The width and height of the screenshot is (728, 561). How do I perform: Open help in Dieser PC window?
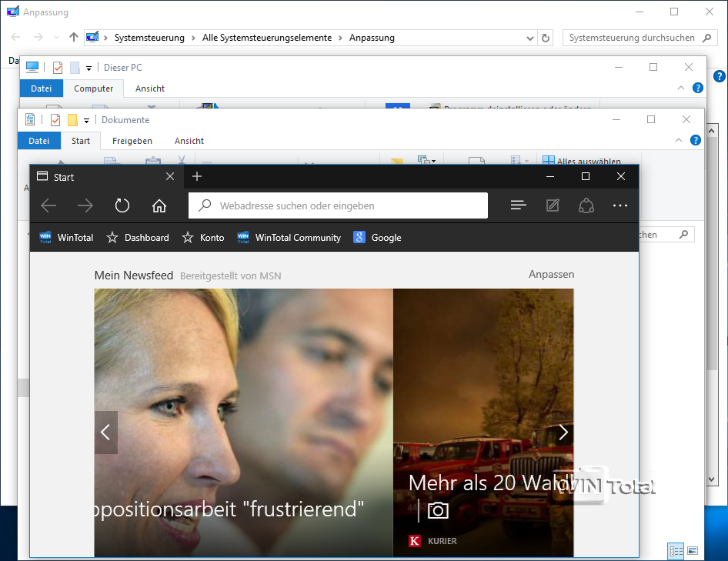(698, 87)
